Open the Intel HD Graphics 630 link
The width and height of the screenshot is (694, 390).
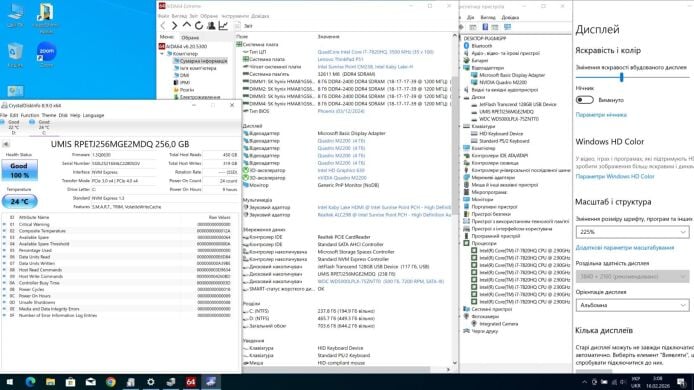[341, 170]
